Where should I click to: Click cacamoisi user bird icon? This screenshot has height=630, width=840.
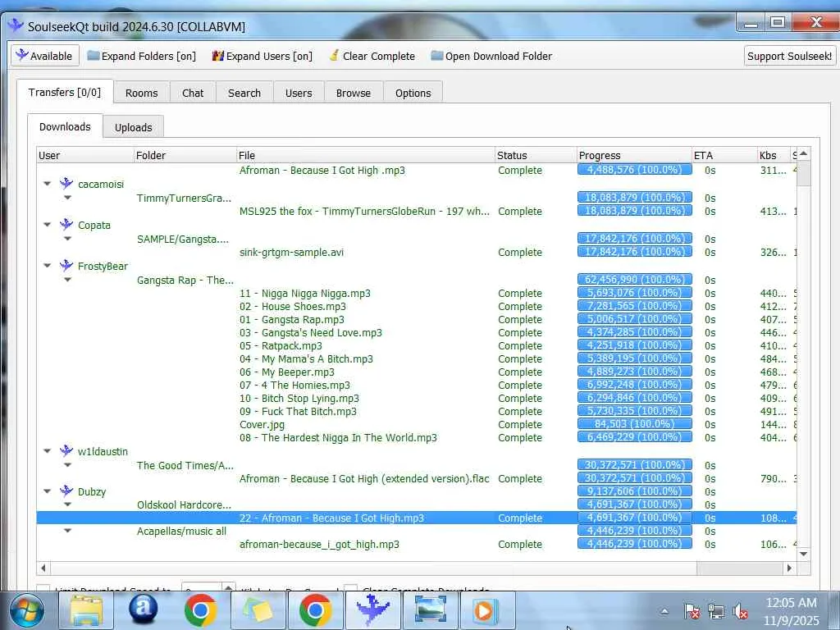click(x=66, y=184)
